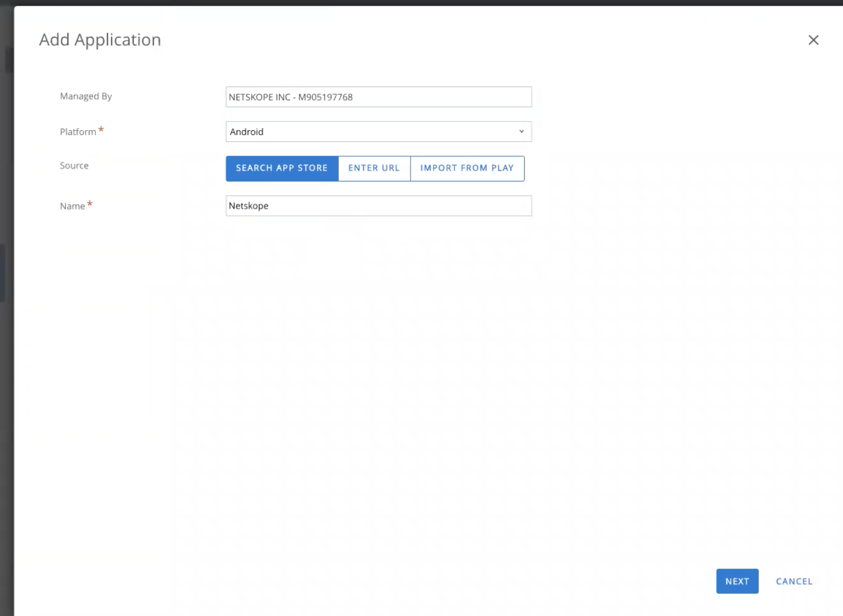Expand the chevron next to Android
This screenshot has height=616, width=843.
[521, 132]
